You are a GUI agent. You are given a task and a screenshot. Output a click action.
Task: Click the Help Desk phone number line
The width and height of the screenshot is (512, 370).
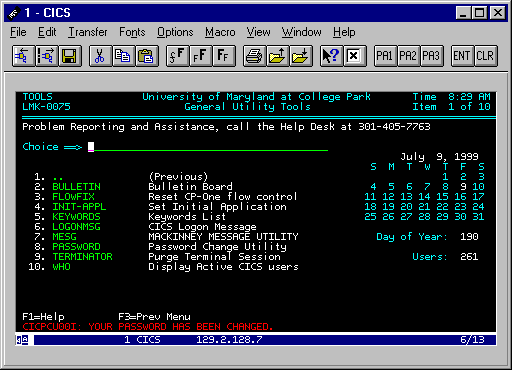pyautogui.click(x=226, y=127)
